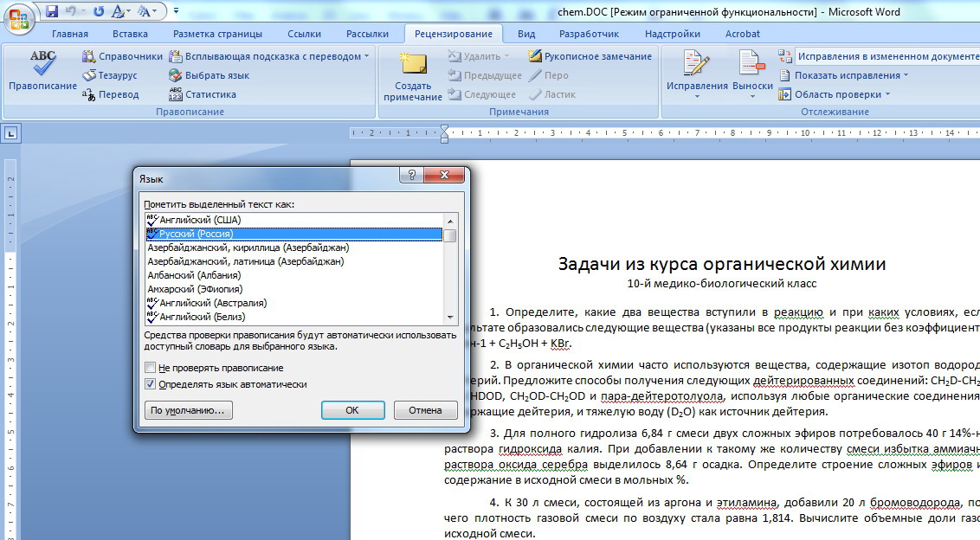Click the Quick Print style icon with letter A
Viewport: 980px width, 540px height.
pyautogui.click(x=119, y=11)
